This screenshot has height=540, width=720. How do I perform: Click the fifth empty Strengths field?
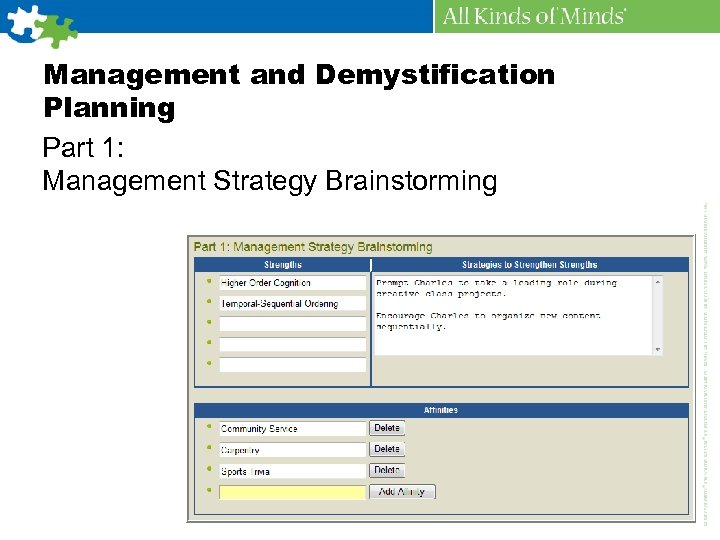[292, 365]
